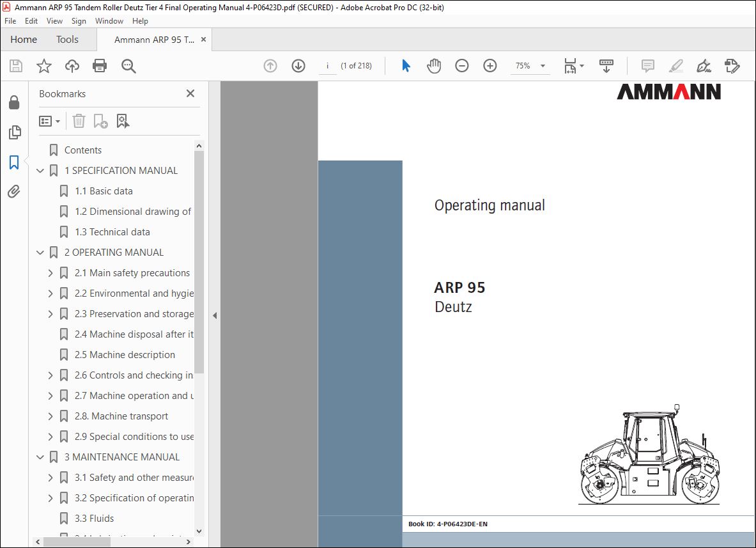The image size is (756, 548).
Task: Go to next page arrow icon
Action: click(x=298, y=66)
